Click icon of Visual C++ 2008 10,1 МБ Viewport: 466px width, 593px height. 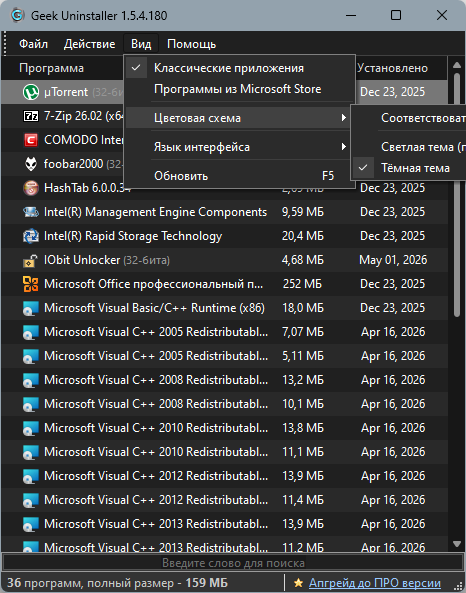[x=31, y=404]
